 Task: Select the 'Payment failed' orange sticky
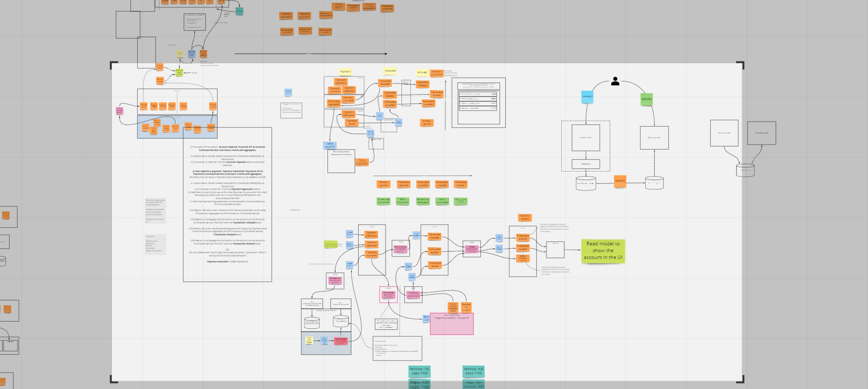[352, 122]
